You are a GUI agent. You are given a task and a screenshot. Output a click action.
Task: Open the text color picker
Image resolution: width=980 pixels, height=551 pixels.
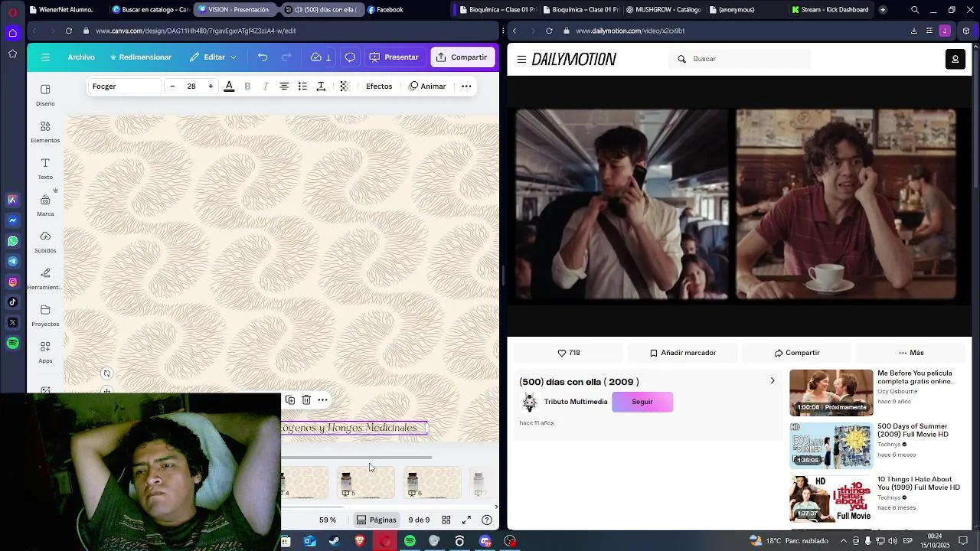point(229,86)
